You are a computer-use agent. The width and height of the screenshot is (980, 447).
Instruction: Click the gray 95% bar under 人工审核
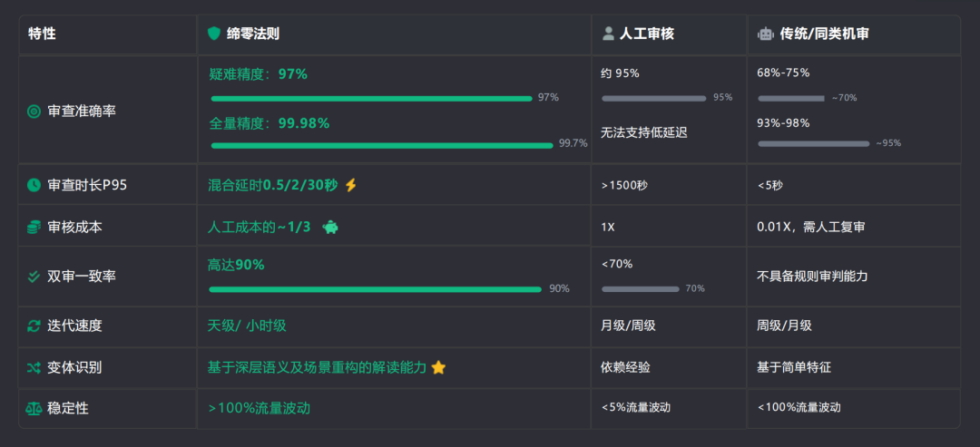[x=653, y=98]
